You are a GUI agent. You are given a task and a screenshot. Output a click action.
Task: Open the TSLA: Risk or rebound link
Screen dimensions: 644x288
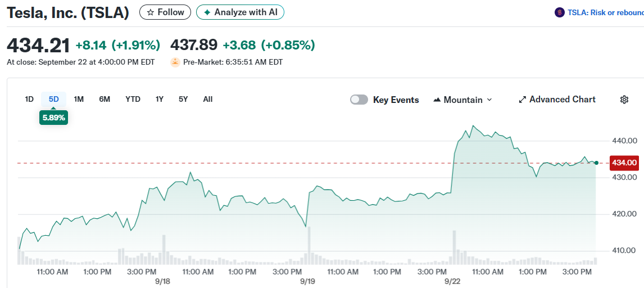(605, 13)
